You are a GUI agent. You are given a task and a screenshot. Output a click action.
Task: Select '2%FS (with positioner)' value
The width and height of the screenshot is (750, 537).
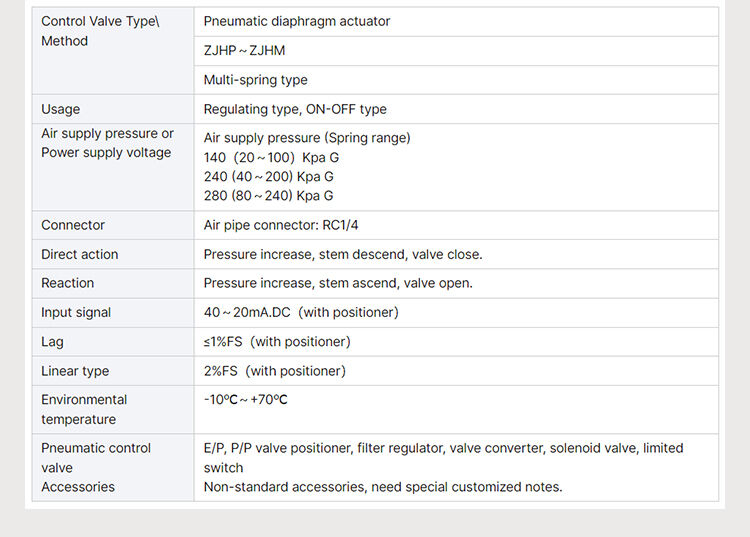(x=275, y=371)
